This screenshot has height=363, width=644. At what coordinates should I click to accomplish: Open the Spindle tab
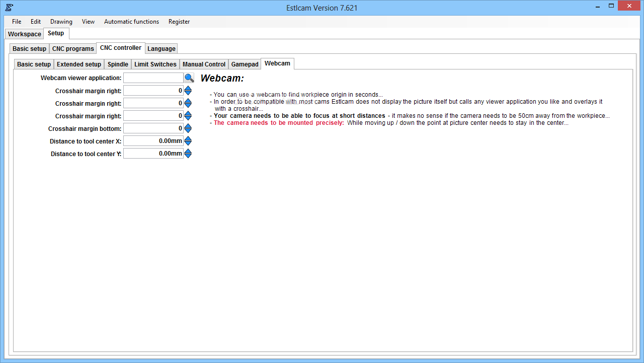(x=118, y=64)
